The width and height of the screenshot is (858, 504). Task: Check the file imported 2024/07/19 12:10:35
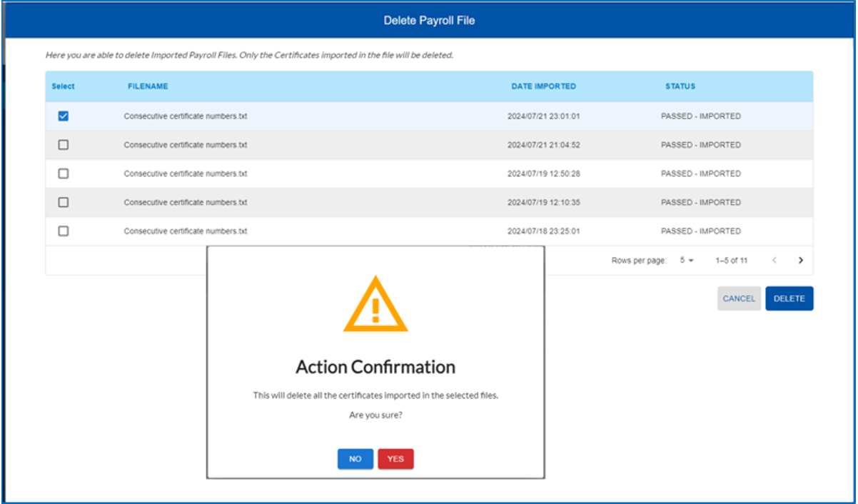63,203
